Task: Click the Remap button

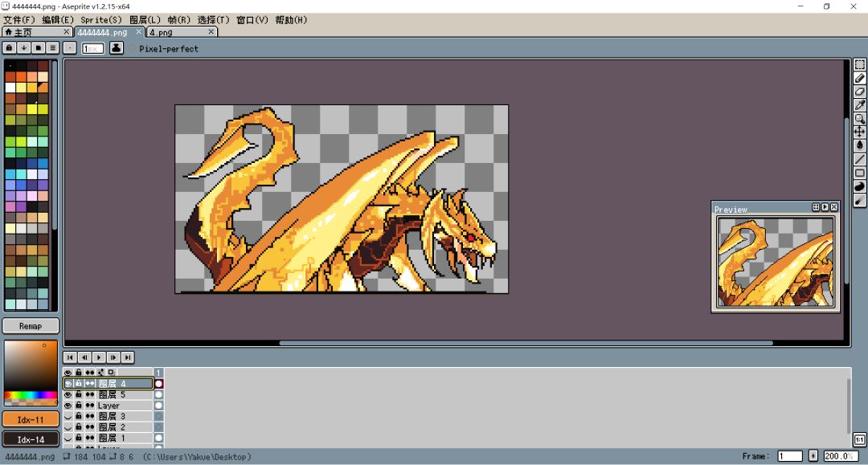Action: coord(31,326)
